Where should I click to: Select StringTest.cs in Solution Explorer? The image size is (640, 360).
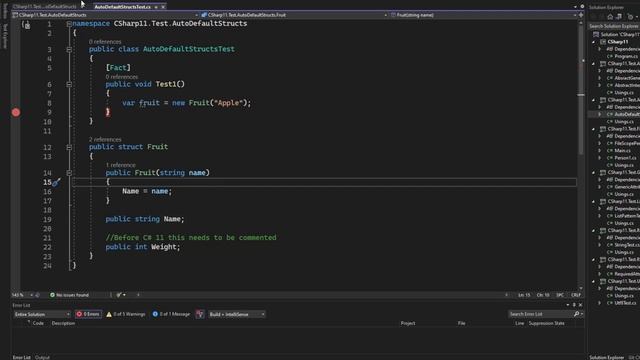point(627,245)
